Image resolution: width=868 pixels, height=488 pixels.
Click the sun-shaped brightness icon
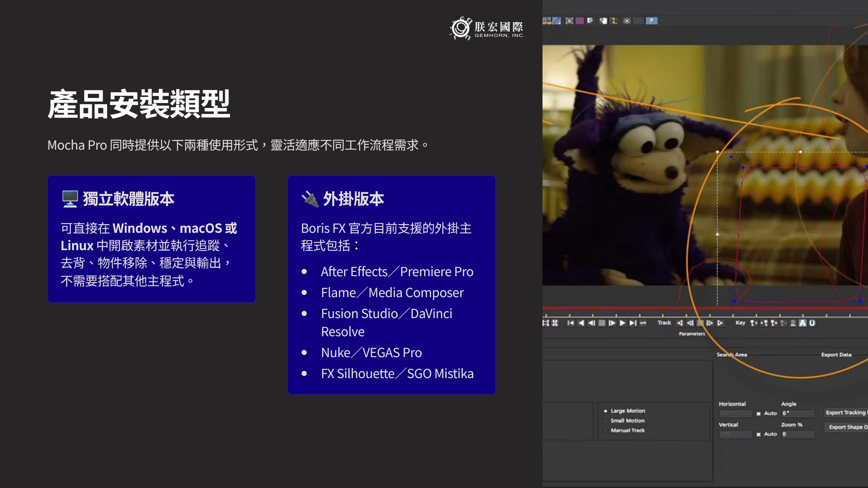click(x=627, y=21)
